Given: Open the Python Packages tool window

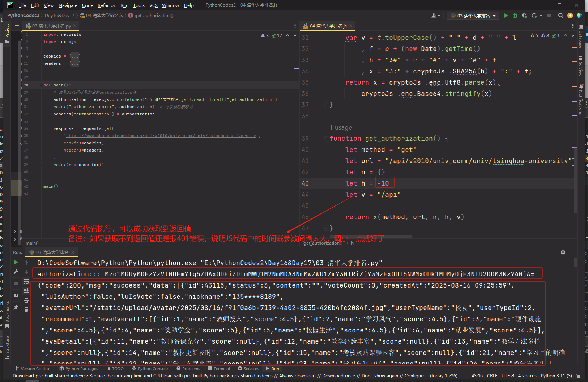Looking at the screenshot, I should pos(79,369).
